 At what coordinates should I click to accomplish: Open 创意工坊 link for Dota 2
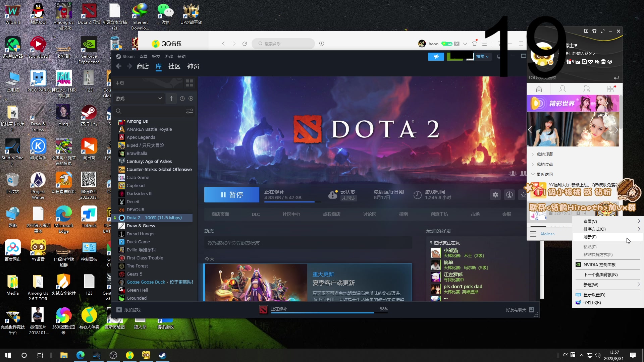(x=439, y=214)
